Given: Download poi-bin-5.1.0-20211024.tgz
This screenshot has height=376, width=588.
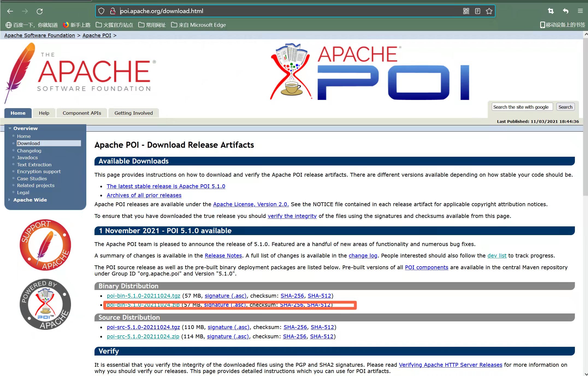Looking at the screenshot, I should pyautogui.click(x=143, y=296).
